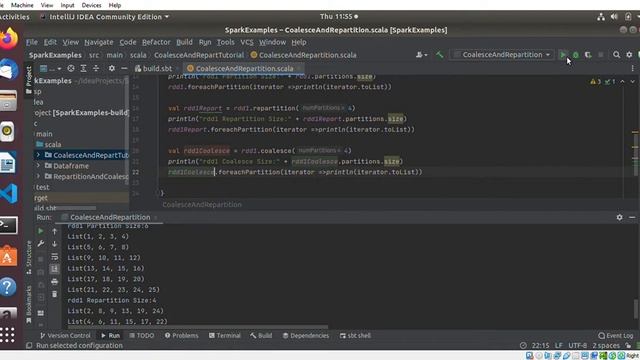The height and width of the screenshot is (360, 640).
Task: Go up the stack trace arrow in Run panel
Action: coord(54,231)
